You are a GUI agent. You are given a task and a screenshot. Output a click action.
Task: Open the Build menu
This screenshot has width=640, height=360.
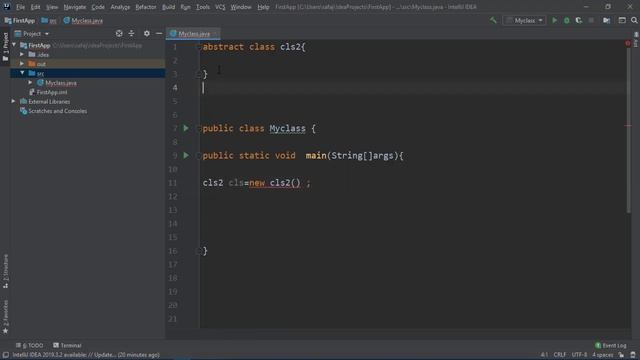pos(169,7)
